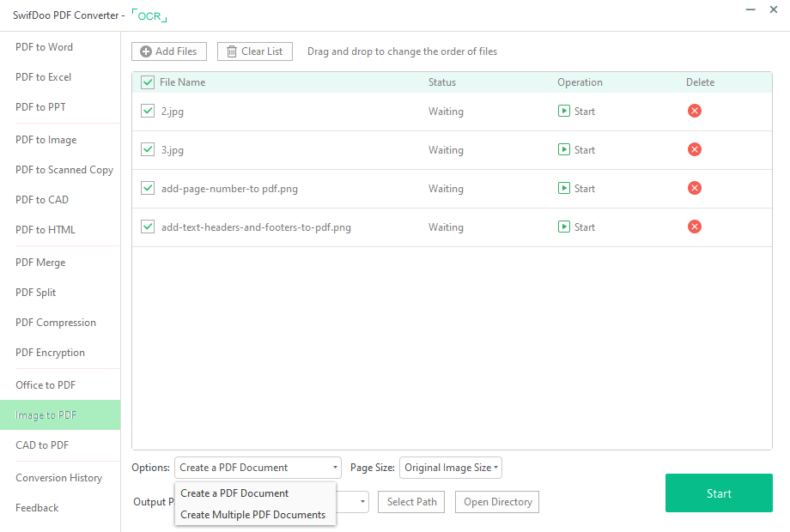The width and height of the screenshot is (790, 532).
Task: Remove add-text-headers-and-footers-to-pdf.png with its red X
Action: (695, 227)
